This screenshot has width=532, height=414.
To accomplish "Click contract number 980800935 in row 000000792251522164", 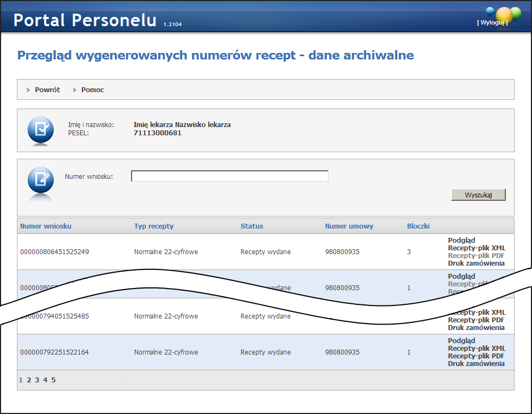I will pos(342,352).
